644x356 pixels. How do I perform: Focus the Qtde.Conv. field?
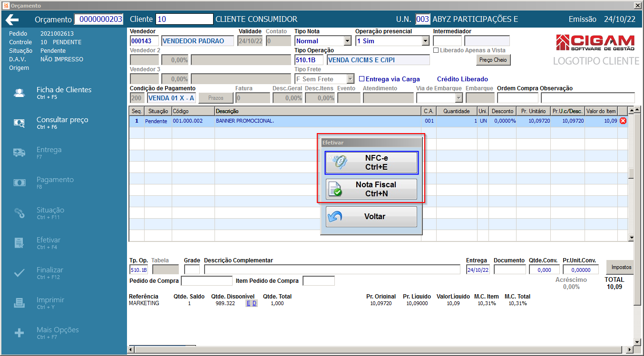click(x=544, y=269)
